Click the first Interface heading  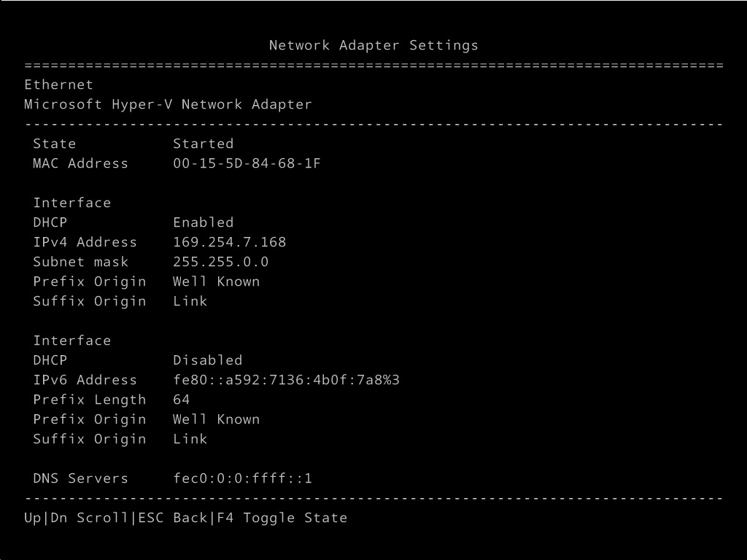pyautogui.click(x=72, y=203)
